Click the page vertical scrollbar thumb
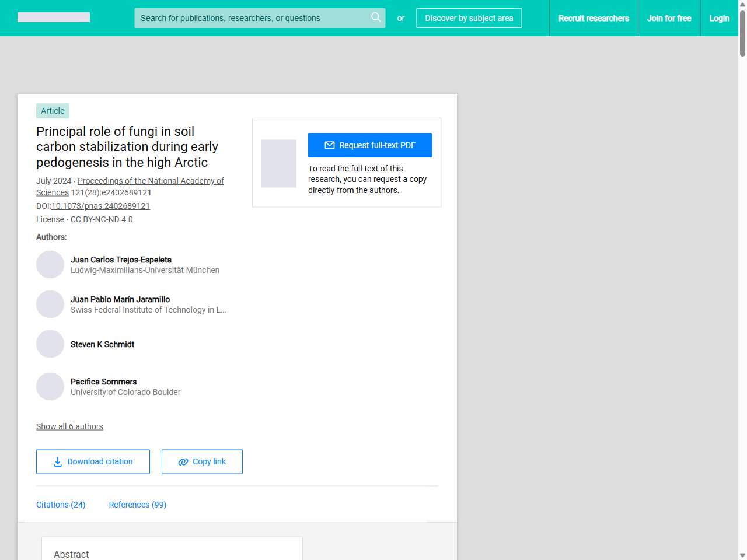This screenshot has width=747, height=560. click(x=742, y=33)
